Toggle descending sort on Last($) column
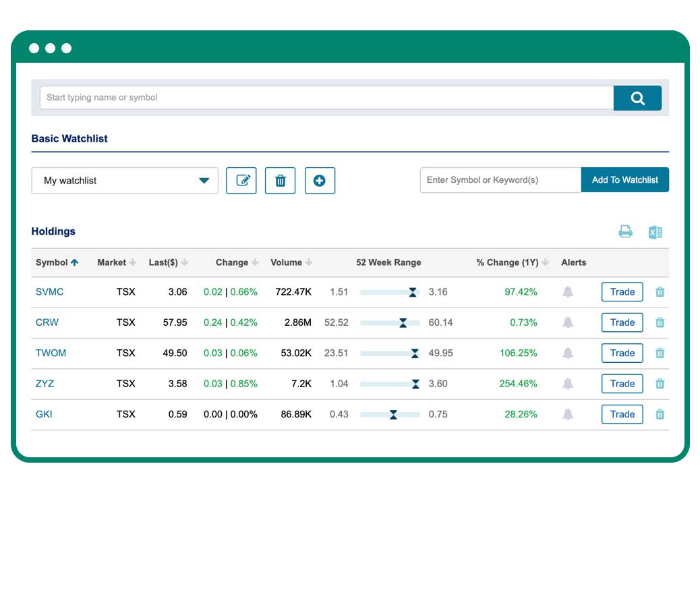Viewport: 700px width, 607px height. point(184,262)
